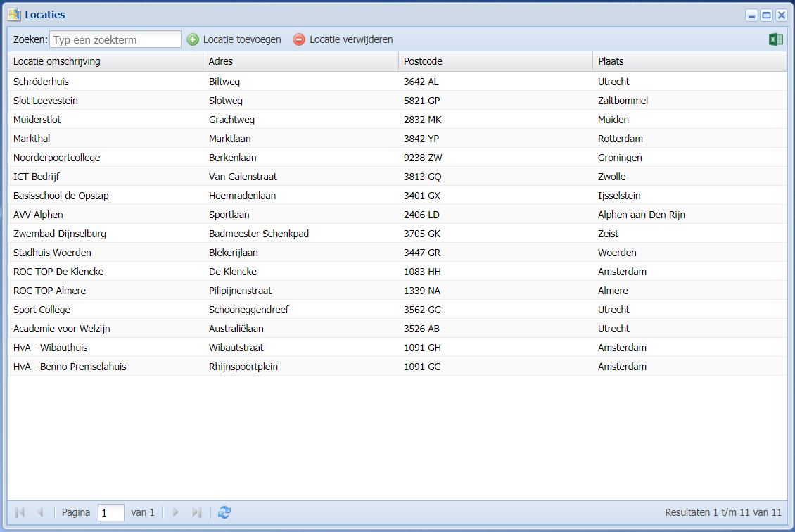Select the Muiderstlot row

tap(397, 120)
